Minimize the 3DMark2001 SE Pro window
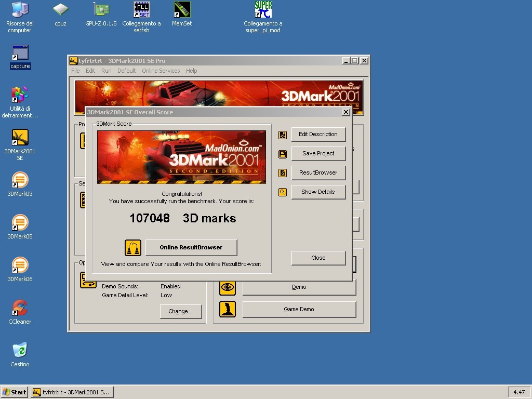This screenshot has width=532, height=399. pos(345,61)
